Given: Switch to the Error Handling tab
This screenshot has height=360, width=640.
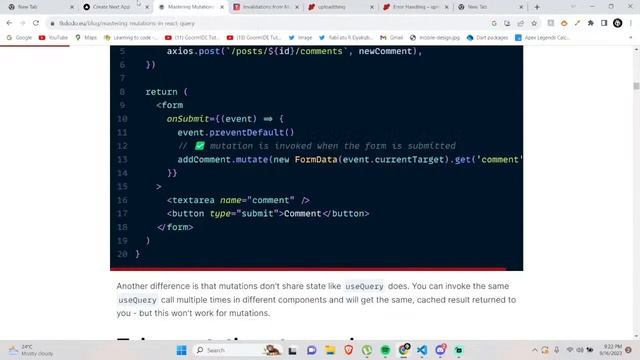Looking at the screenshot, I should [415, 7].
